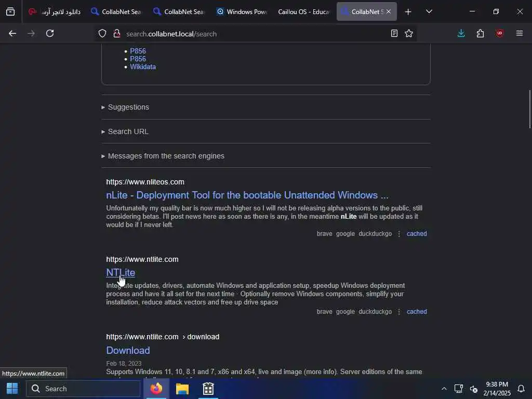
Task: Open network display tray icon
Action: point(459,389)
